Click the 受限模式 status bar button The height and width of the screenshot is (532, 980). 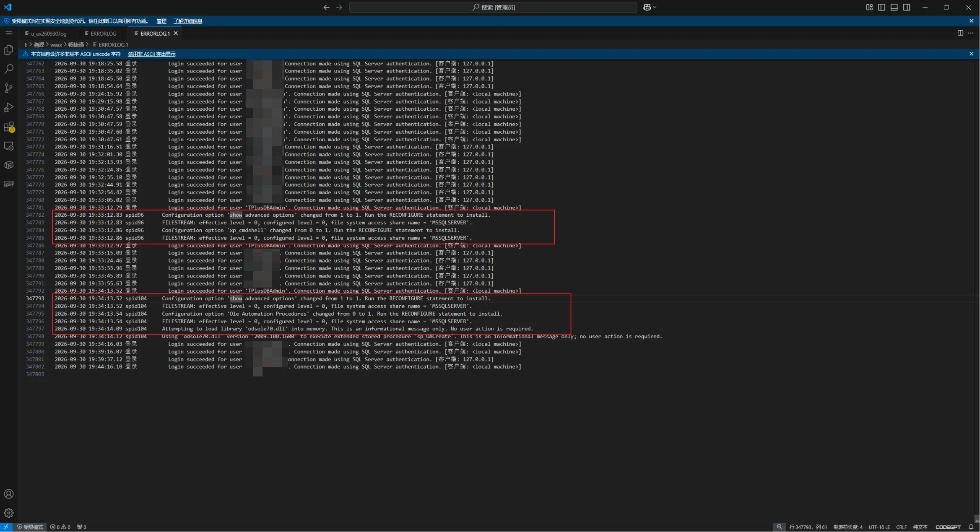(30, 527)
